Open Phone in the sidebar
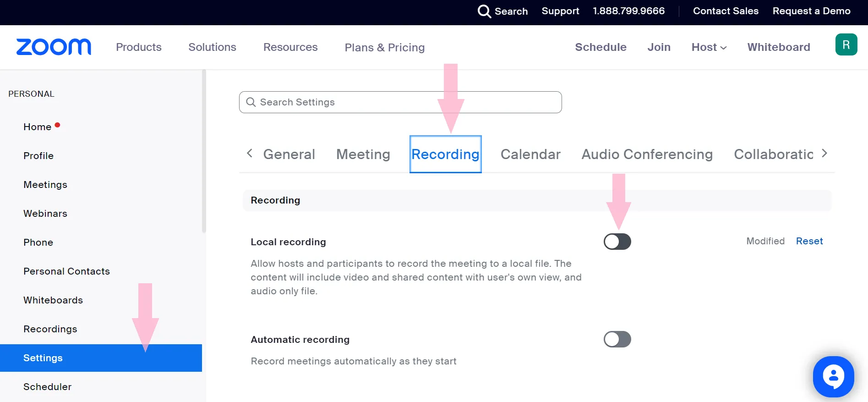 coord(38,242)
